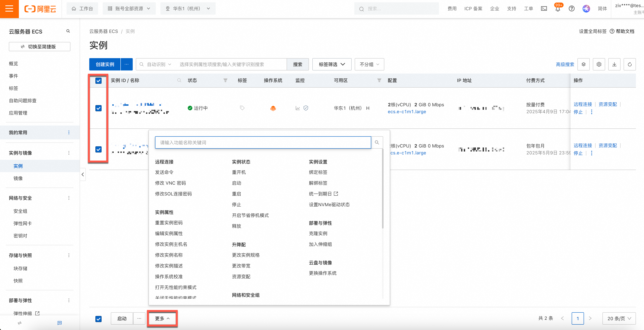The image size is (644, 330).
Task: Open more actions dots for subscription instance
Action: click(x=591, y=153)
